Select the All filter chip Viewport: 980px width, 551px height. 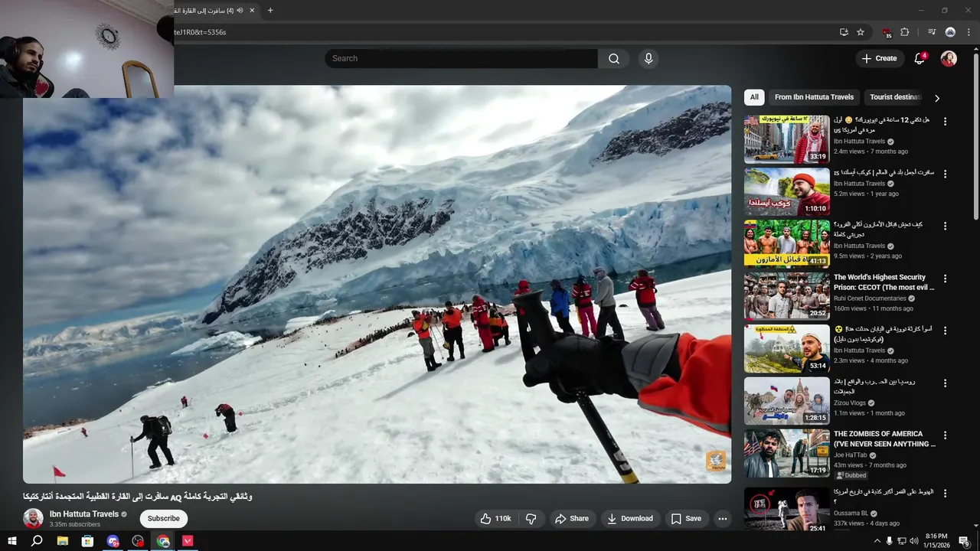(754, 97)
